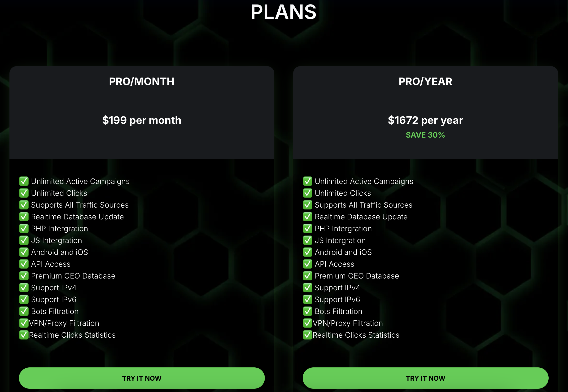The height and width of the screenshot is (392, 568).
Task: Click the checkmark icon by yearly Premium GEO Database
Action: tap(308, 276)
